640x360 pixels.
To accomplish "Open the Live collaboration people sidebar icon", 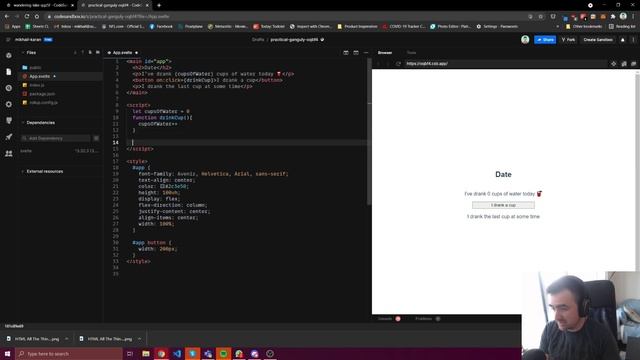I will tap(9, 153).
